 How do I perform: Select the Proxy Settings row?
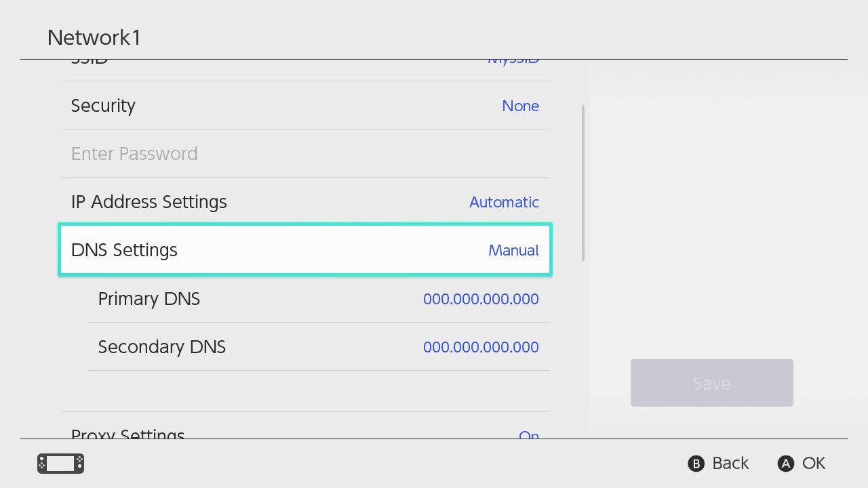tap(305, 434)
